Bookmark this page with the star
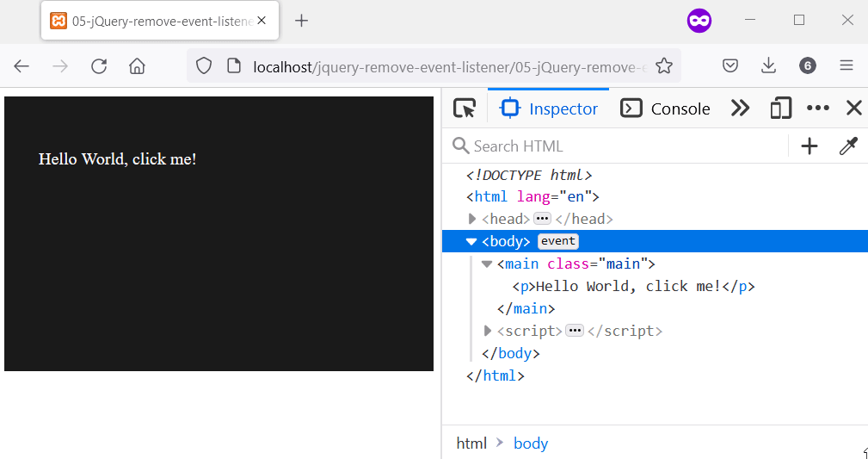This screenshot has height=459, width=868. [664, 66]
